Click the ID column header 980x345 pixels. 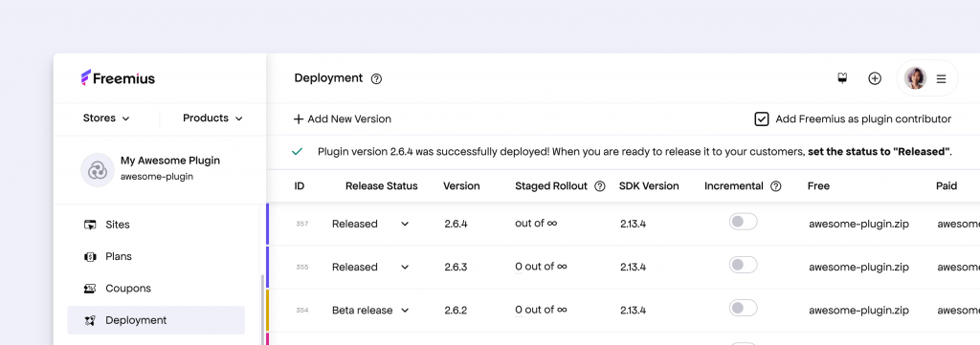click(300, 186)
